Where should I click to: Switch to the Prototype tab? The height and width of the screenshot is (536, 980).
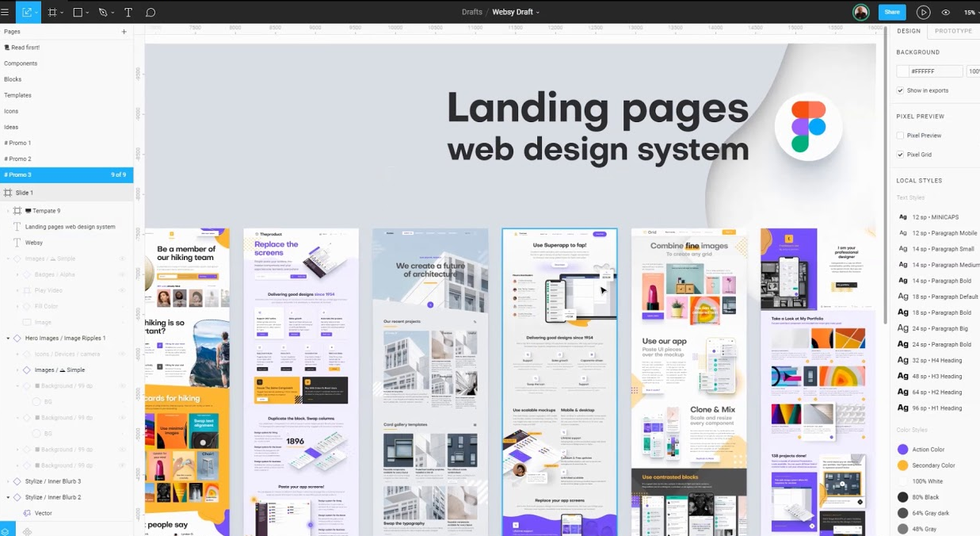953,31
